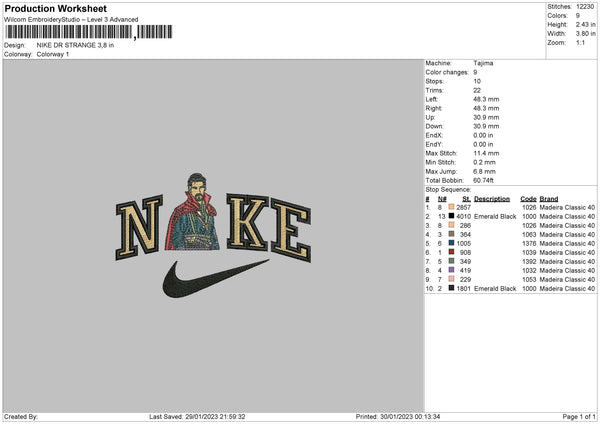Click the N# column header
Image resolution: width=600 pixels, height=424 pixels.
[442, 199]
